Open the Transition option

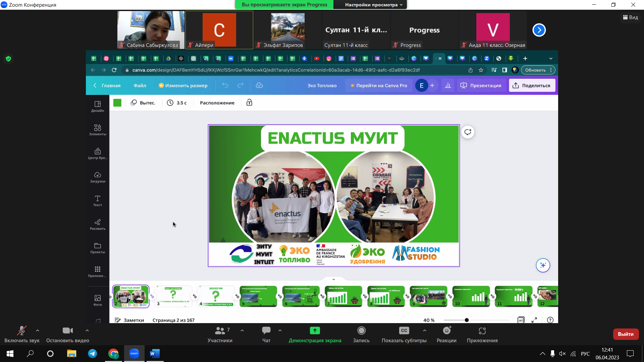point(143,103)
